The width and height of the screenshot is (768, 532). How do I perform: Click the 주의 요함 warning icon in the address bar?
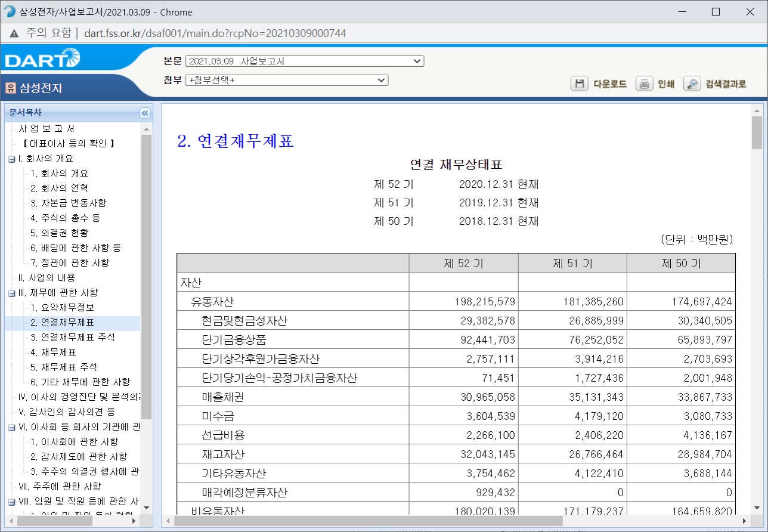14,33
